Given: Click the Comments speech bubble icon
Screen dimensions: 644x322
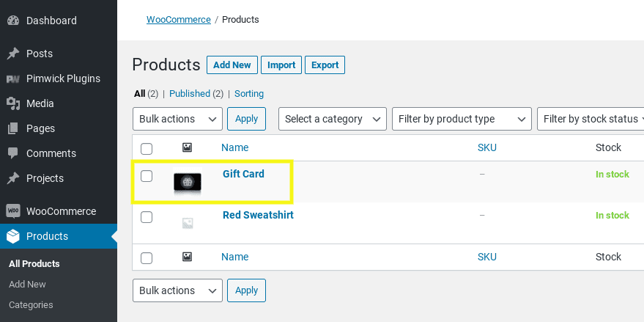Looking at the screenshot, I should point(12,153).
